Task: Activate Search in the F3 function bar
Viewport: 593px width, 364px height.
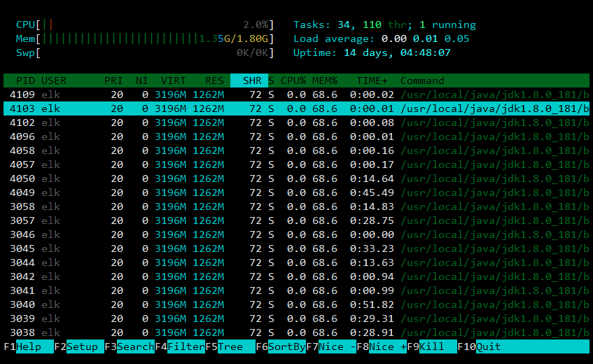Action: pyautogui.click(x=130, y=346)
